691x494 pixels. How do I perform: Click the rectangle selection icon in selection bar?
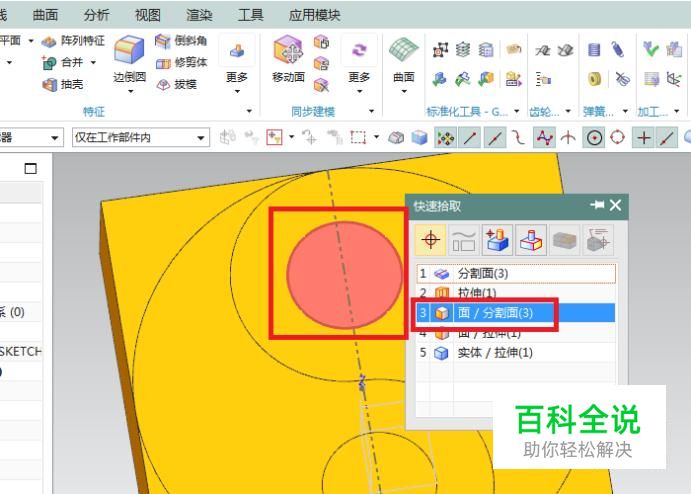pyautogui.click(x=358, y=137)
